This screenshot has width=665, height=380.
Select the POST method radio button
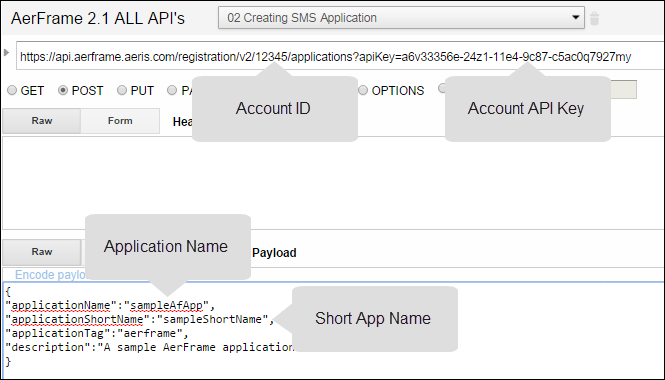(x=63, y=90)
